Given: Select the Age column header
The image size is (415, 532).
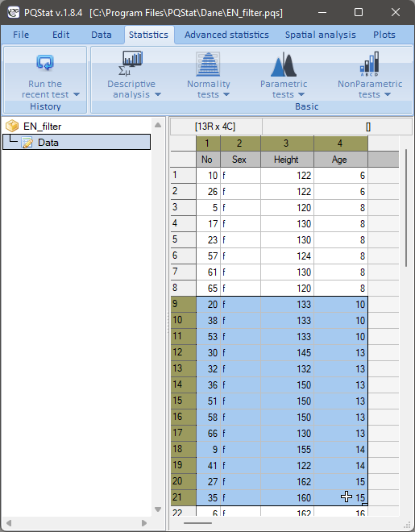Looking at the screenshot, I should point(341,160).
